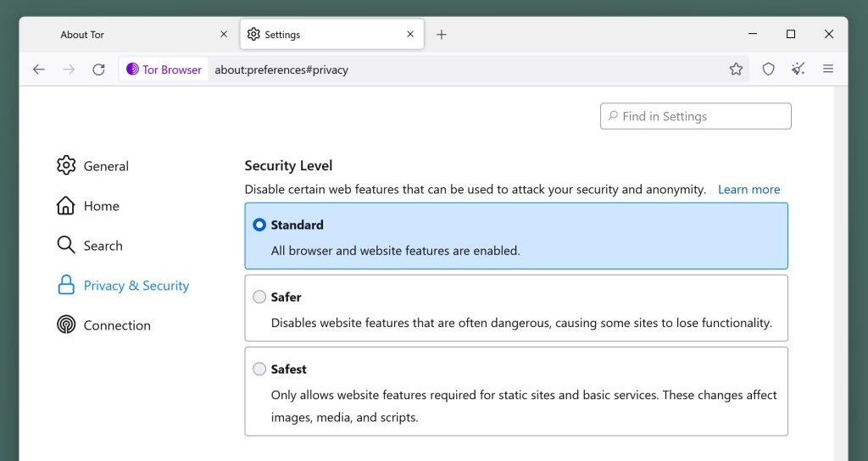Screen dimensions: 868x461
Task: Open Search settings category
Action: [90, 245]
